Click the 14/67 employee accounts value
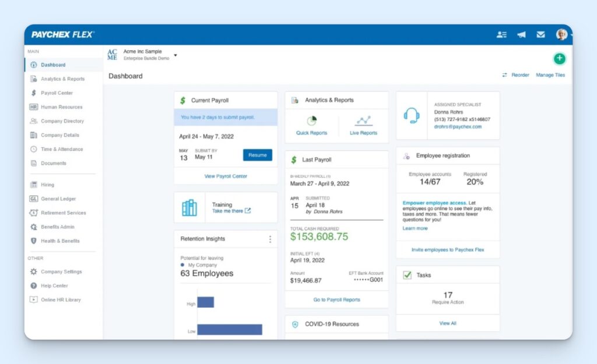This screenshot has height=364, width=597. tap(430, 182)
